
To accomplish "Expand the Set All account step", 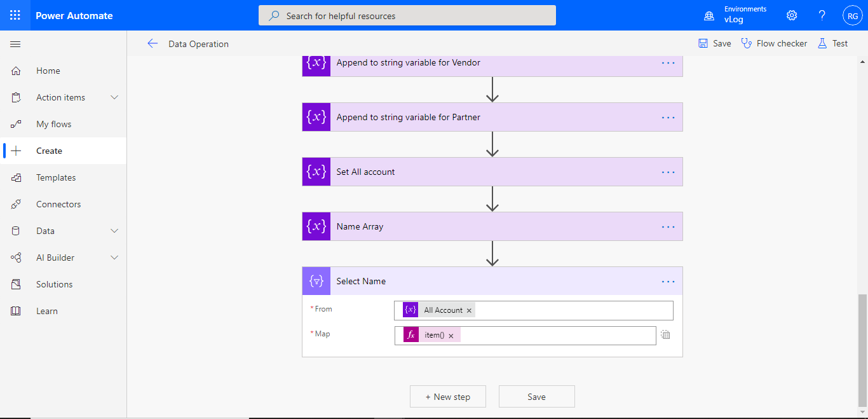I will (x=492, y=172).
